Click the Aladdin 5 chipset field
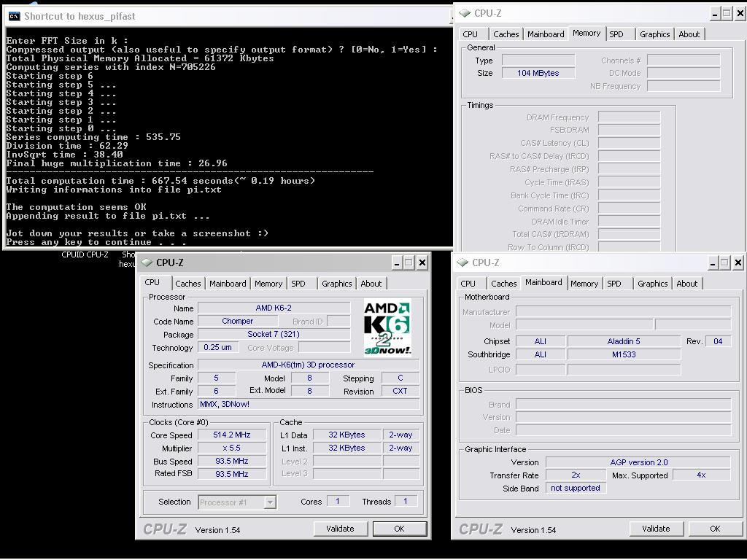Viewport: 747px width, 560px height. click(624, 341)
